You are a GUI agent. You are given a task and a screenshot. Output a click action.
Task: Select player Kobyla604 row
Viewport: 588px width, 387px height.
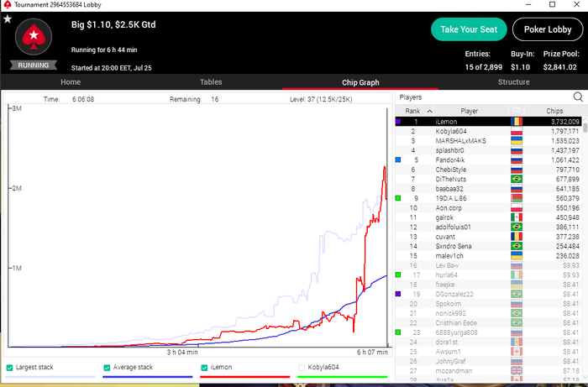(x=489, y=131)
